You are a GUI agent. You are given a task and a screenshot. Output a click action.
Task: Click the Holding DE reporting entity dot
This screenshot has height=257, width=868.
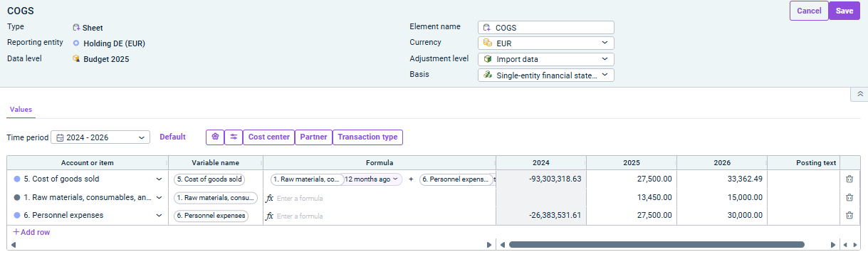[76, 43]
